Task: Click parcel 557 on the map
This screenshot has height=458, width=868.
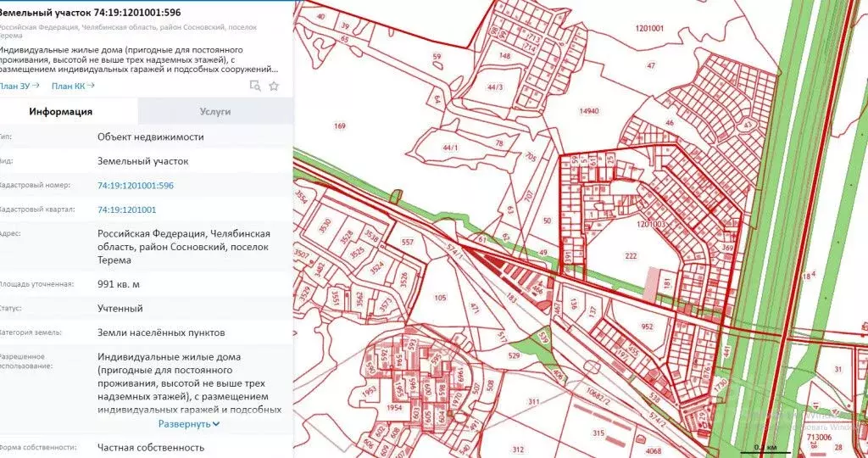Action: click(x=408, y=242)
